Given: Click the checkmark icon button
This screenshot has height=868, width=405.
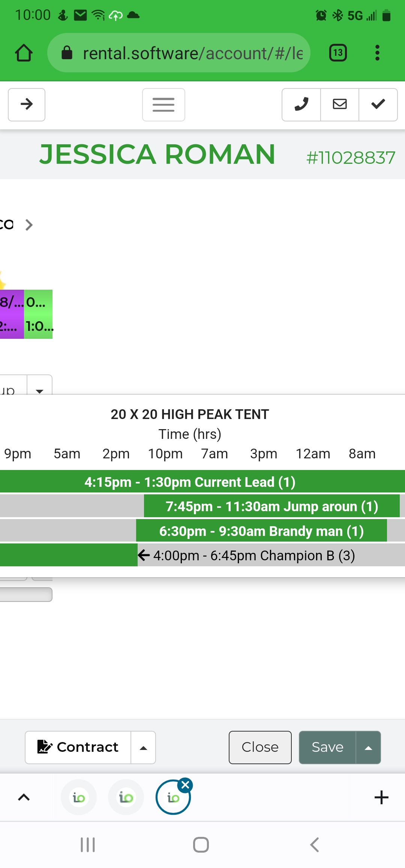Looking at the screenshot, I should [378, 105].
